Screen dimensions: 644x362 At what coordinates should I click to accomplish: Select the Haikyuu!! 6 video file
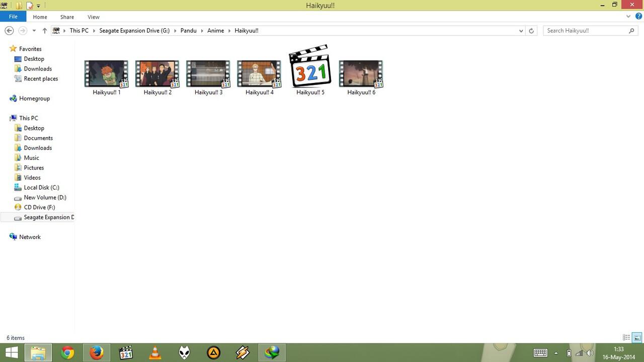pos(361,77)
